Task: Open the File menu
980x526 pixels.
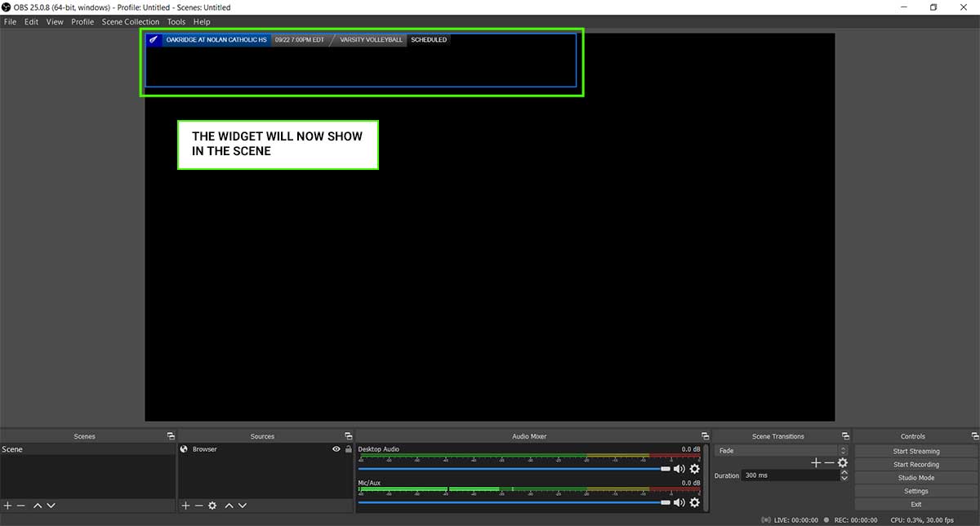Action: 10,22
